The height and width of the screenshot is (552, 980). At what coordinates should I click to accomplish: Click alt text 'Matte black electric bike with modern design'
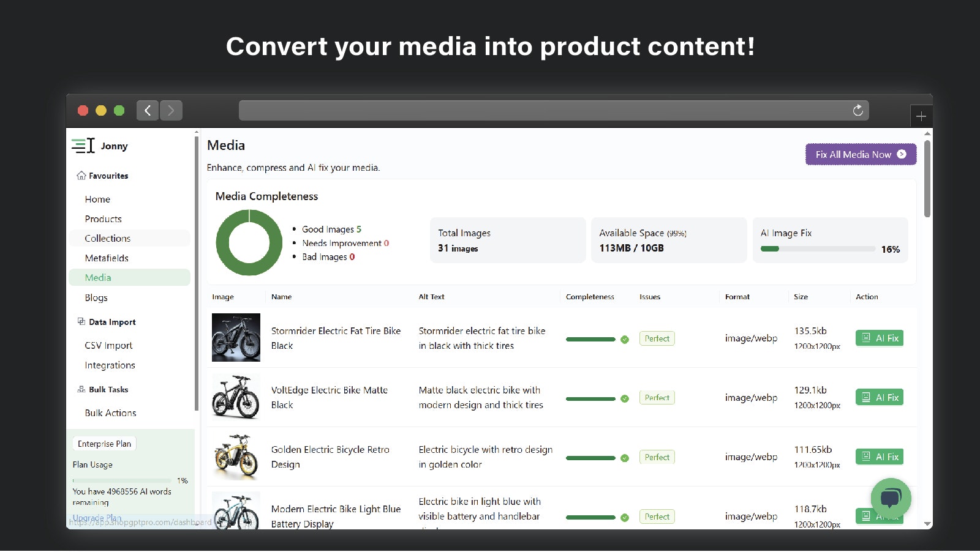tap(481, 398)
